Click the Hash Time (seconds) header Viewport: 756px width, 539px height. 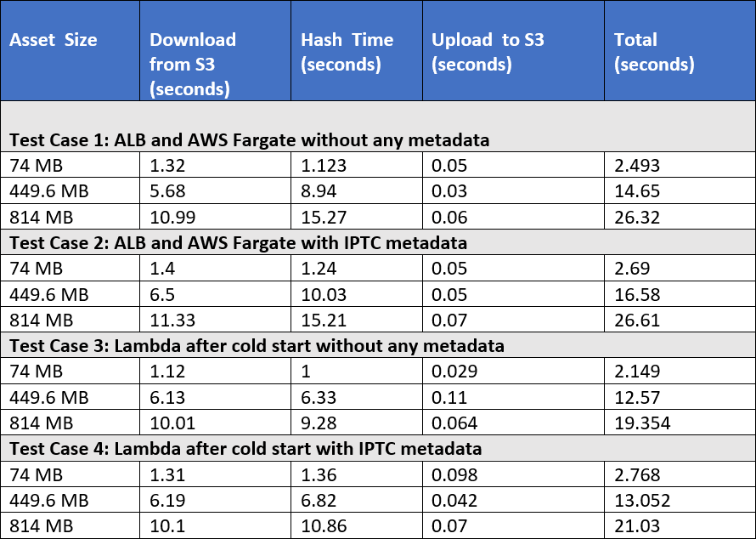tap(357, 50)
